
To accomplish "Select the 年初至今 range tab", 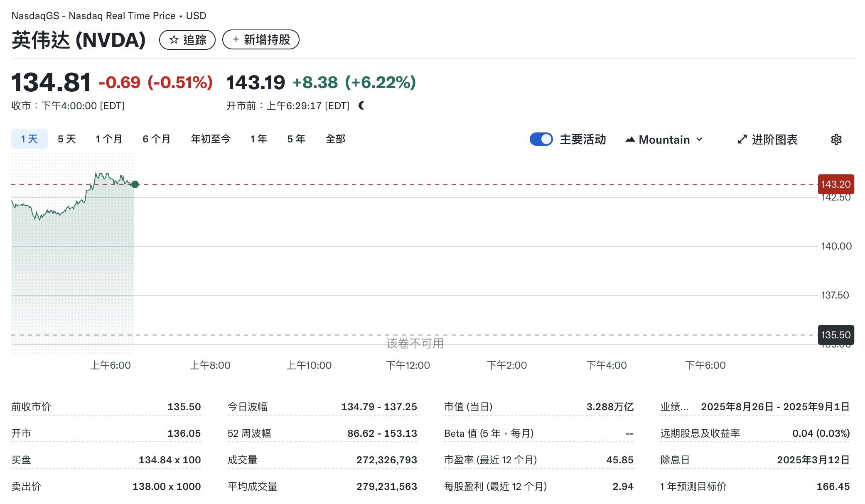I will click(x=211, y=139).
